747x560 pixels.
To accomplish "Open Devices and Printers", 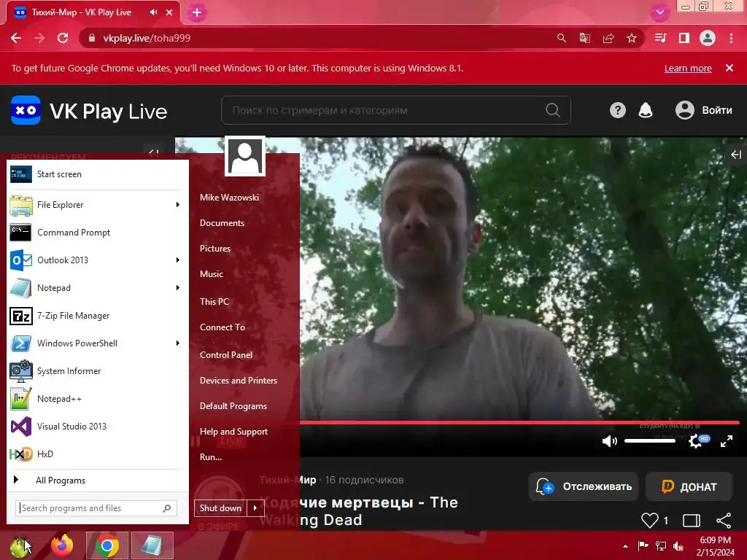I will 239,381.
